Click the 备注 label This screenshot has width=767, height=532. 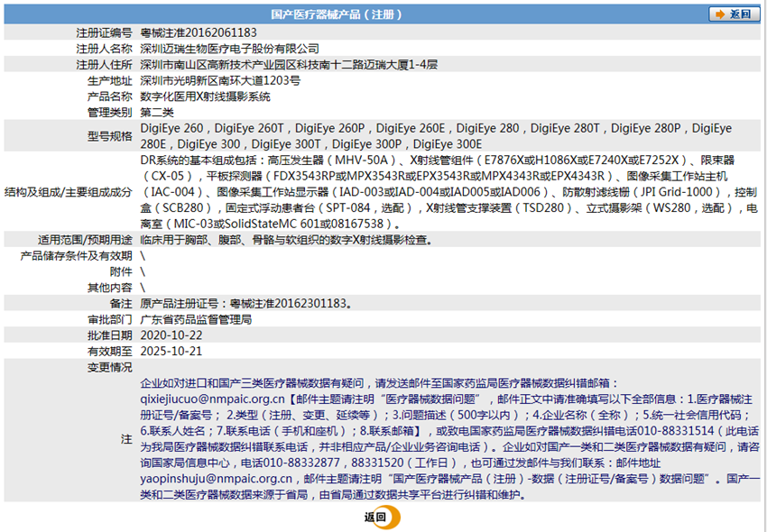121,303
